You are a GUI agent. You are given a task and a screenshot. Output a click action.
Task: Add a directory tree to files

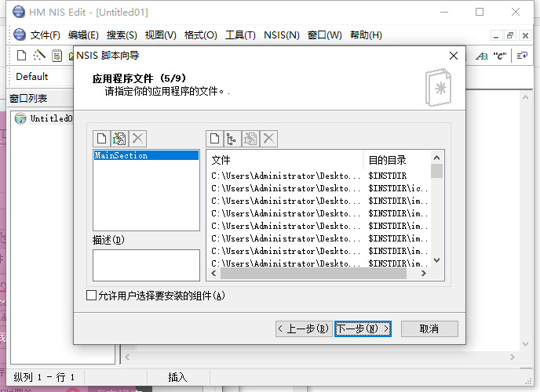[232, 139]
